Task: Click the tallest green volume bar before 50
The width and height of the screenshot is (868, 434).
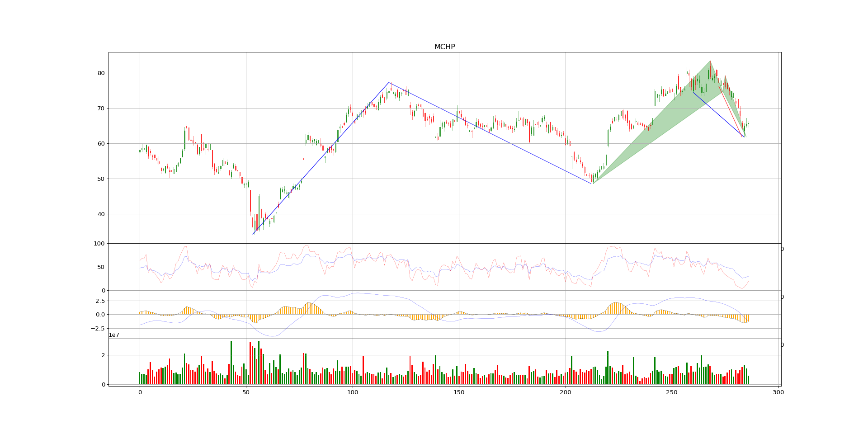Action: [231, 362]
